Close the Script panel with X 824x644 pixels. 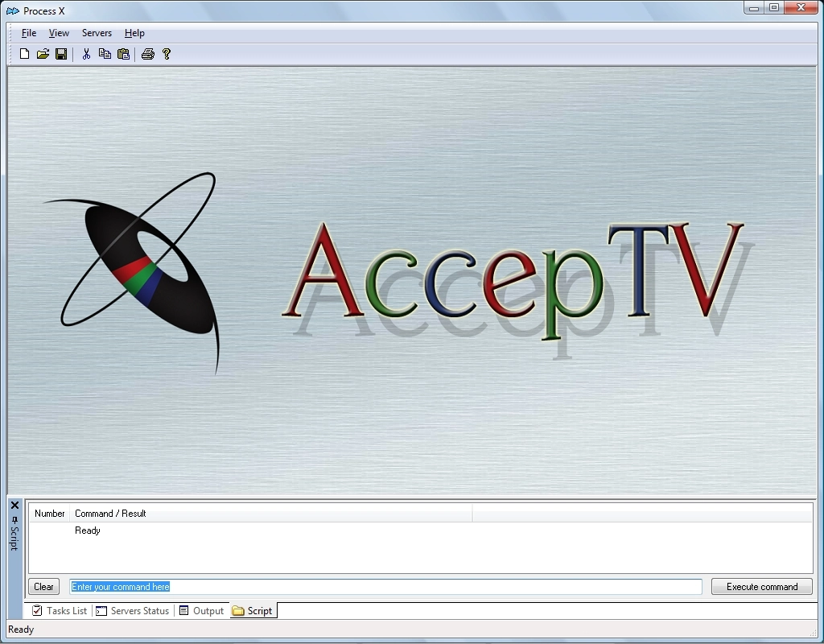14,506
